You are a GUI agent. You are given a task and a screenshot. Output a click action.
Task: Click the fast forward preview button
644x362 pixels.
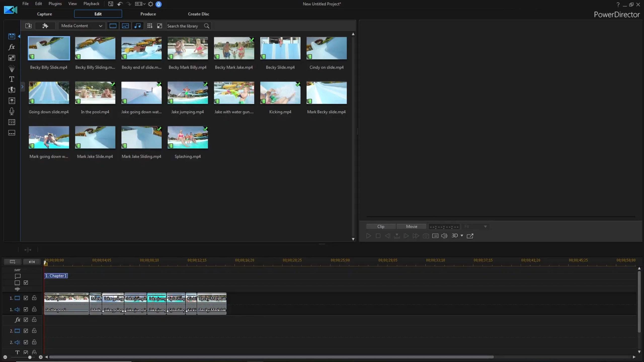416,236
